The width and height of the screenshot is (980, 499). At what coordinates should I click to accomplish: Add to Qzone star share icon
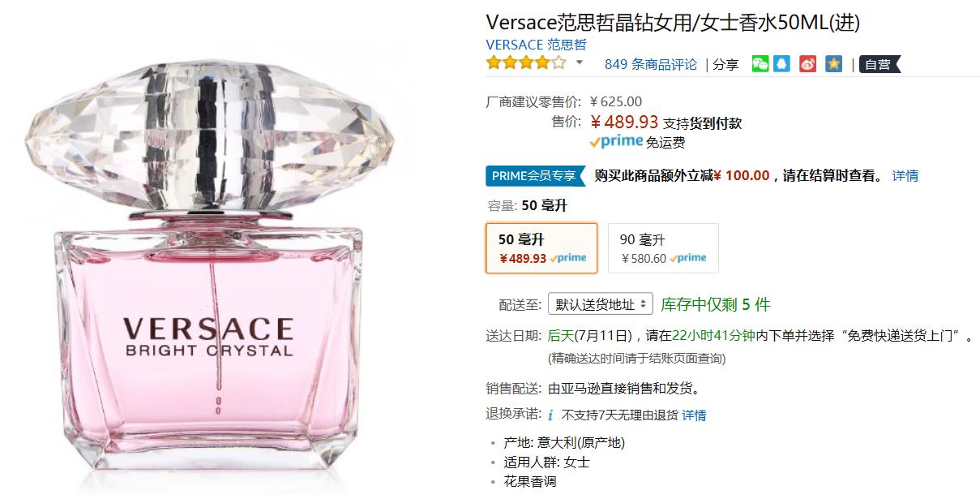point(834,64)
